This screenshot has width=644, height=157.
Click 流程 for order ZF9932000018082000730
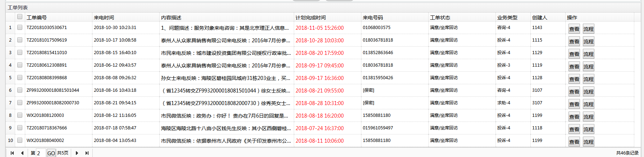588,104
